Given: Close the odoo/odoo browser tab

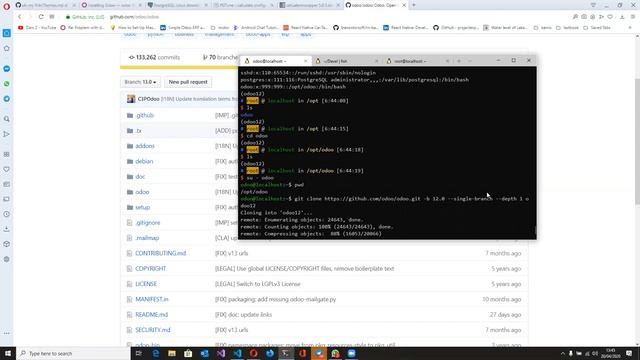Looking at the screenshot, I should click(404, 5).
